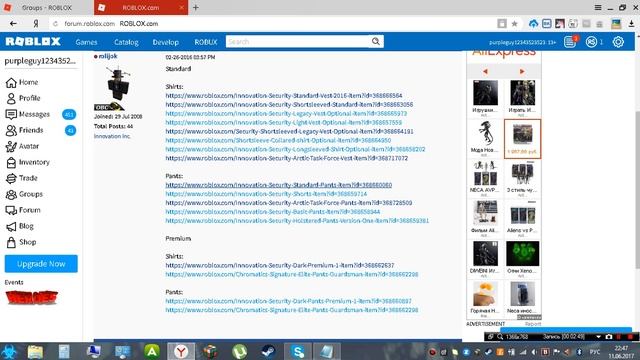This screenshot has width=640, height=360.
Task: Open Steam from the taskbar
Action: [x=268, y=351]
